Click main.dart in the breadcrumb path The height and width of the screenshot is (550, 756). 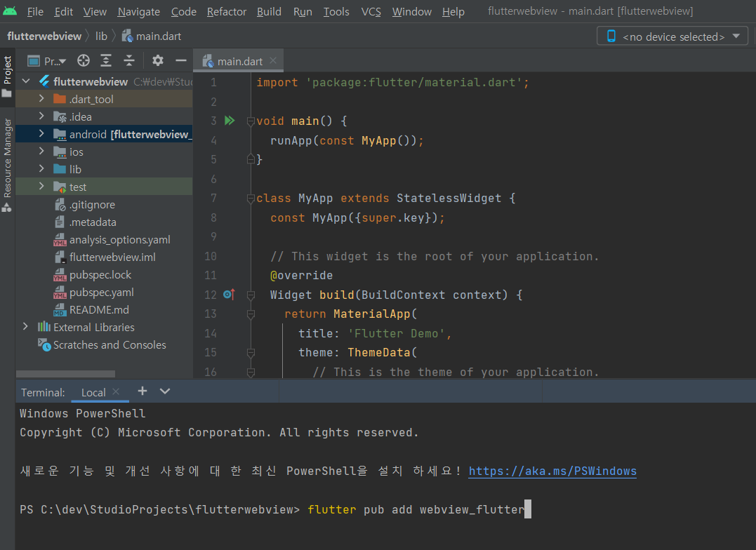[x=159, y=36]
